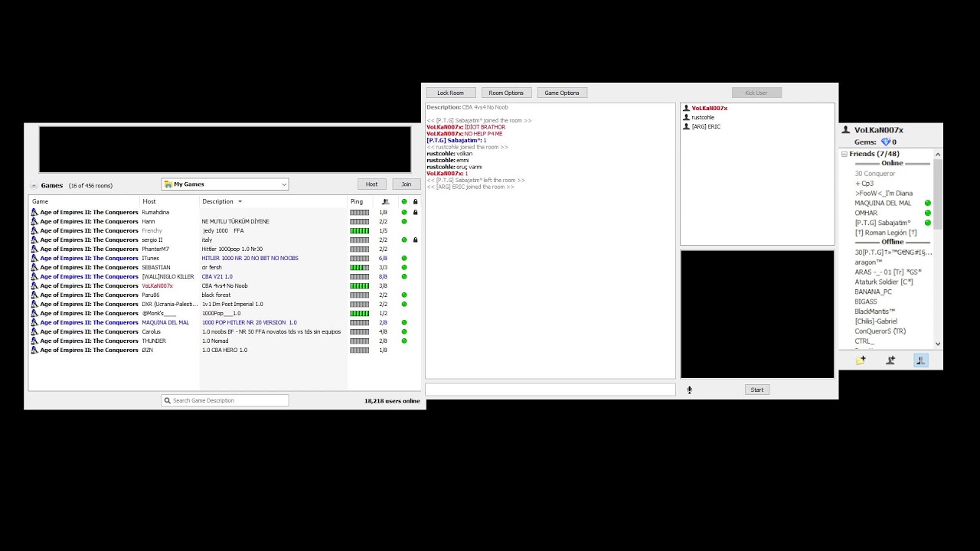980x551 pixels.
Task: Select the ping bar in Frenchy's row
Action: [x=359, y=230]
